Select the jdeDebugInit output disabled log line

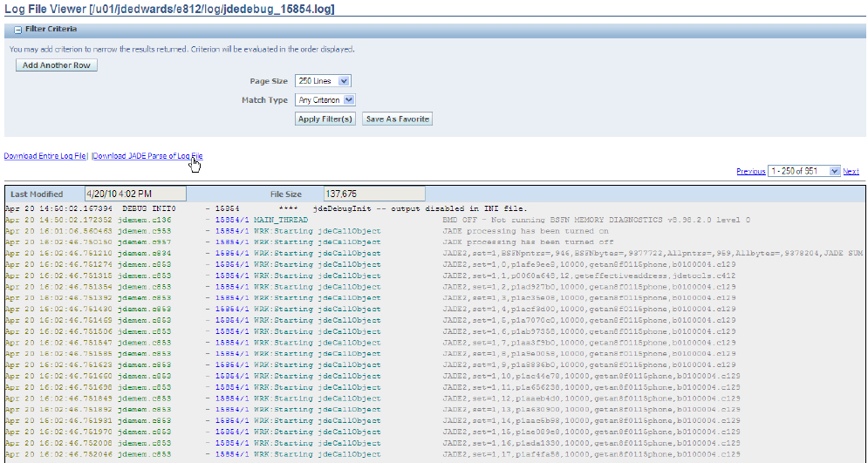coord(419,209)
